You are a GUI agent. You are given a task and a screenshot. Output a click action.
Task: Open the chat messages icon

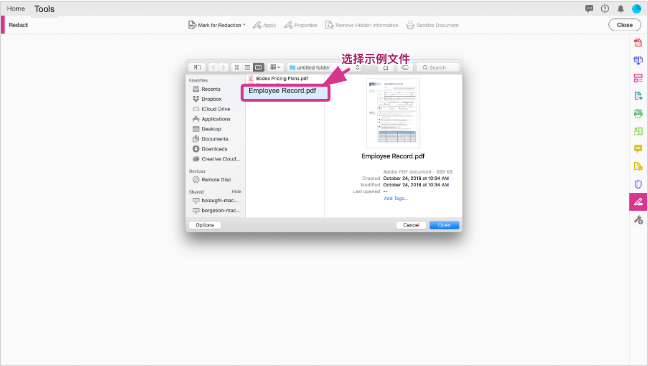(x=589, y=9)
